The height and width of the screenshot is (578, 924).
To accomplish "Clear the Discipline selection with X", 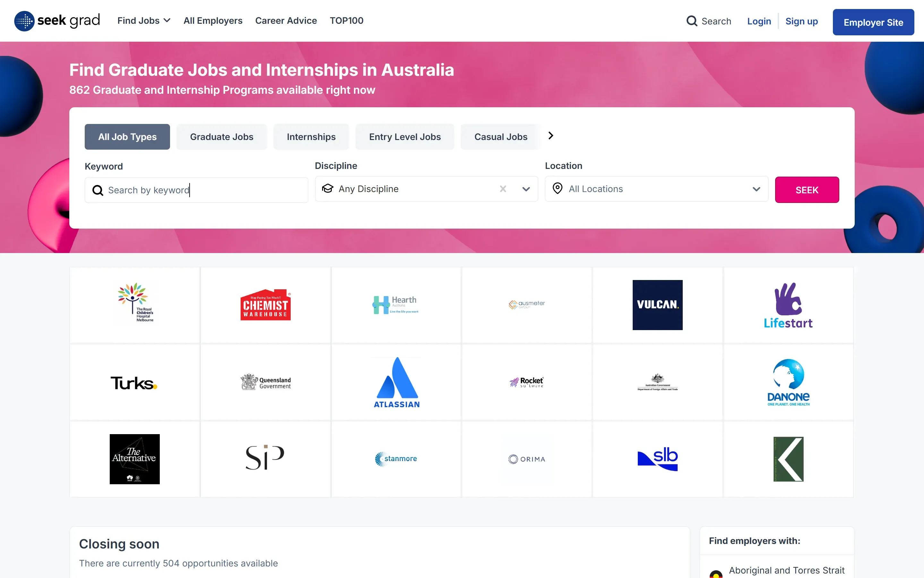I will point(503,189).
